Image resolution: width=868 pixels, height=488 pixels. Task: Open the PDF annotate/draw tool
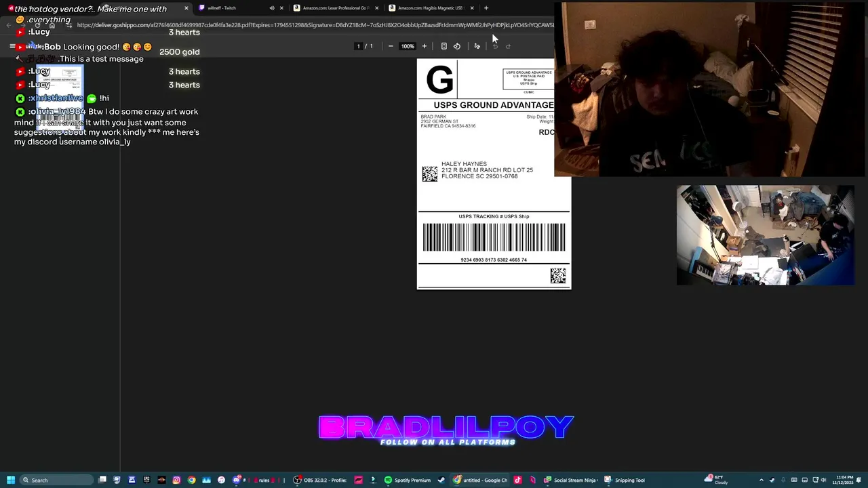[477, 46]
